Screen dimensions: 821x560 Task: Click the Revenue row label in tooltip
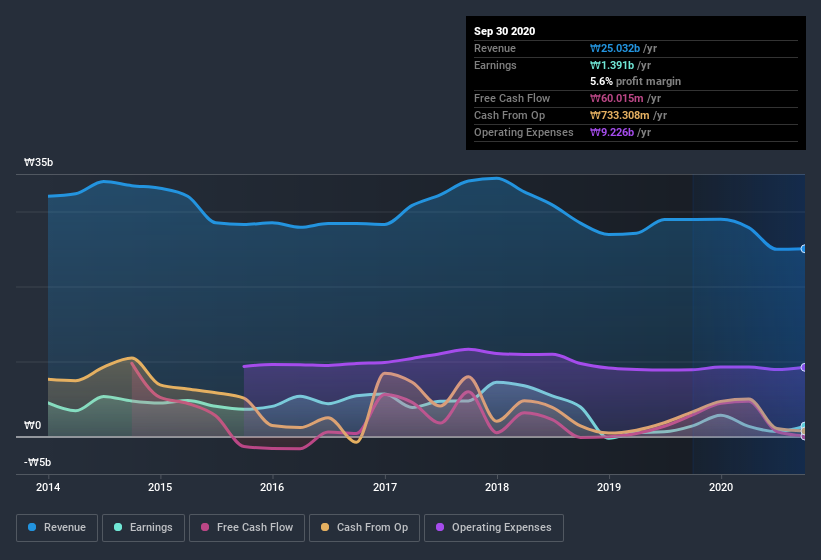495,49
